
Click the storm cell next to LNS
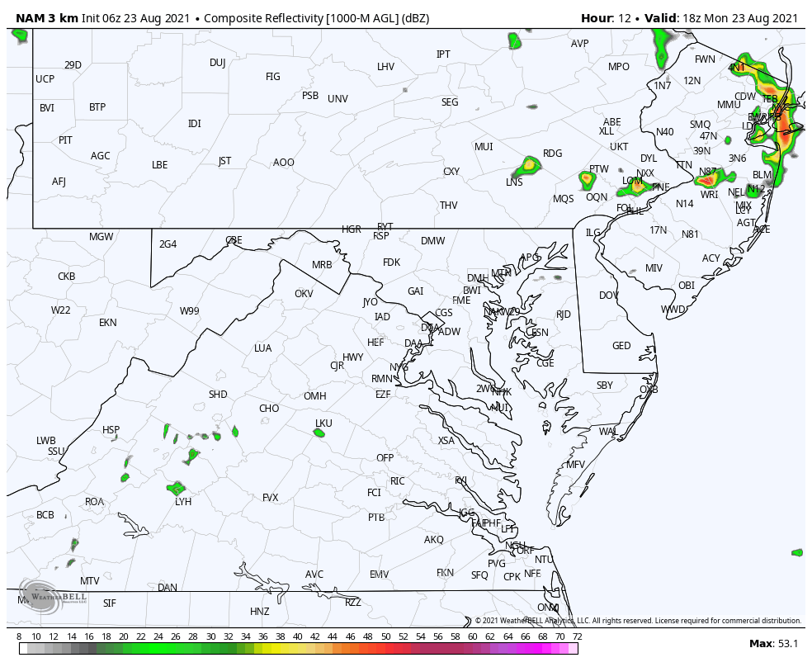(x=529, y=166)
